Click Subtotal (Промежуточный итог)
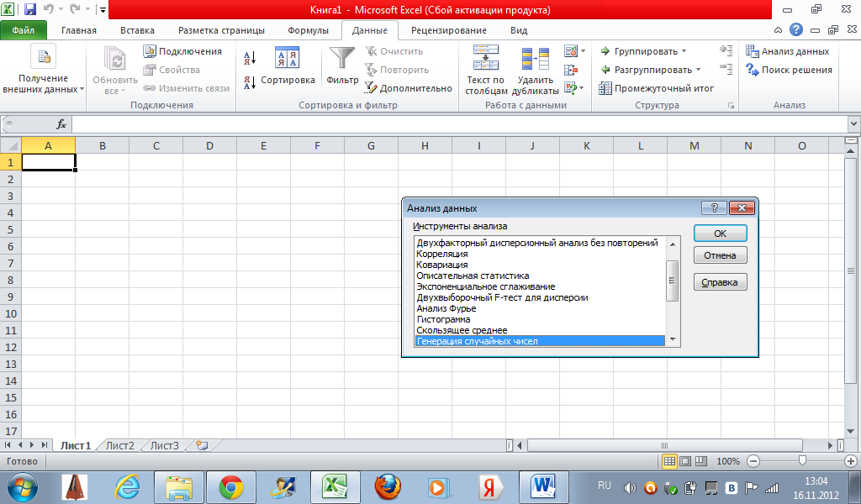The image size is (861, 504). [x=657, y=87]
